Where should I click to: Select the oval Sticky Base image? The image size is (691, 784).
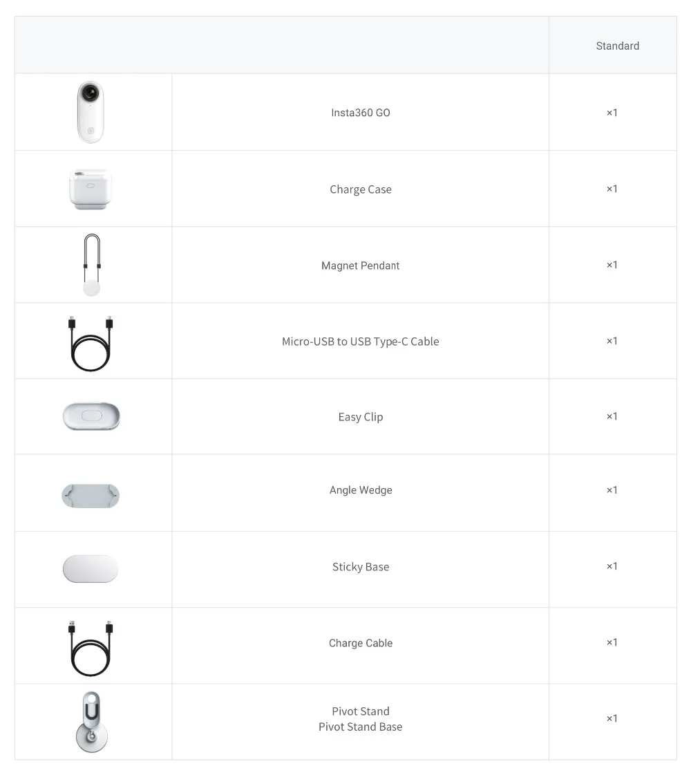91,568
